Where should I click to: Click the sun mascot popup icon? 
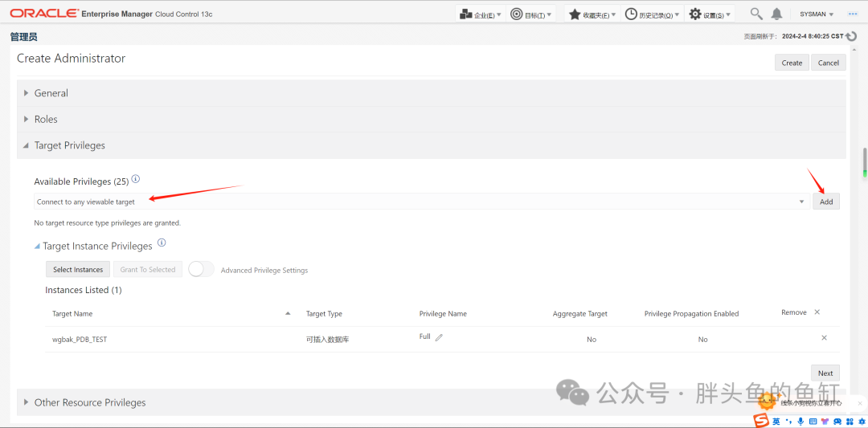(768, 402)
